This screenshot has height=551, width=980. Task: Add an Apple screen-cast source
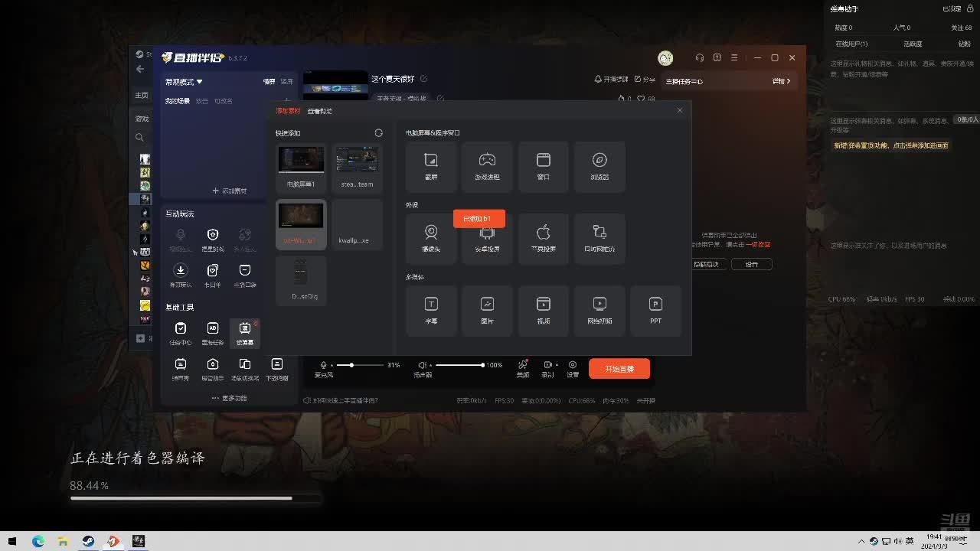(544, 237)
